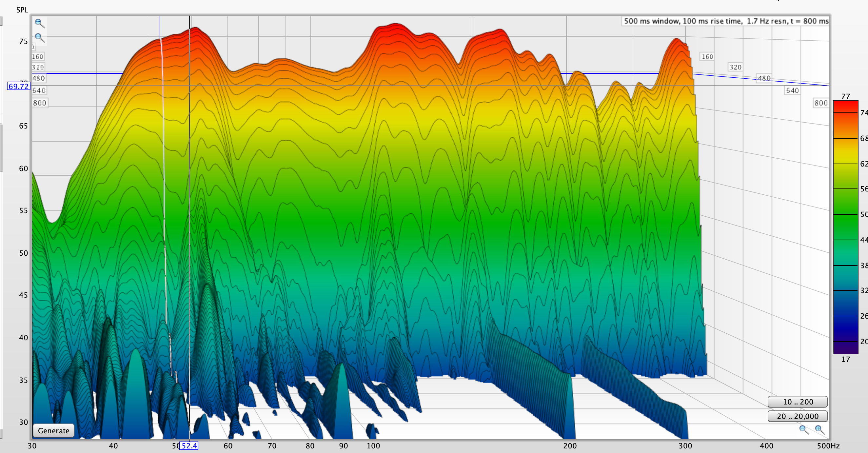The image size is (868, 453).
Task: Click the 800 time label nearest the colour scale
Action: coord(821,103)
